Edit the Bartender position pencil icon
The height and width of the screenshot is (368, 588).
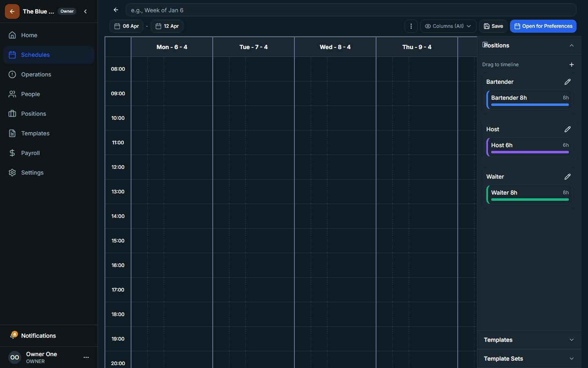568,82
